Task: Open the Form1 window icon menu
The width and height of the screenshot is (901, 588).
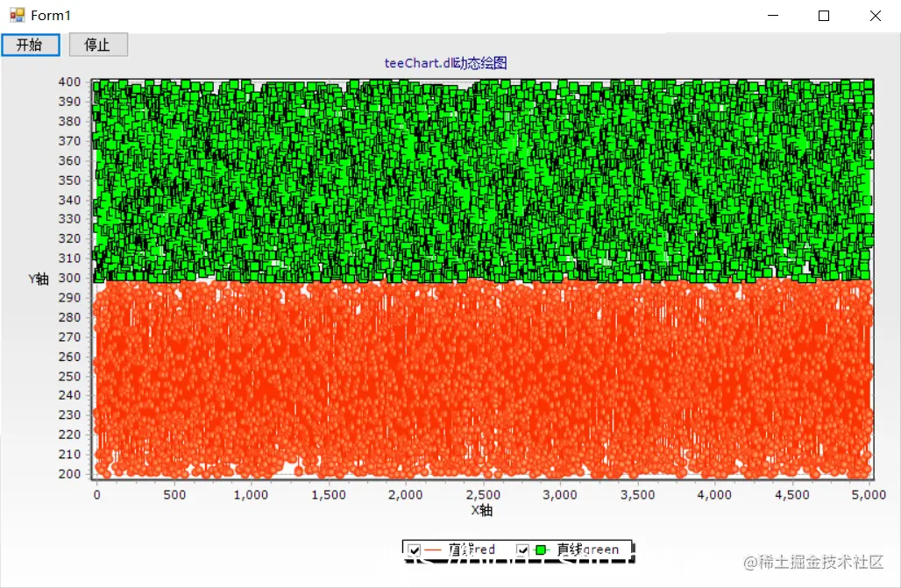Action: click(x=18, y=15)
